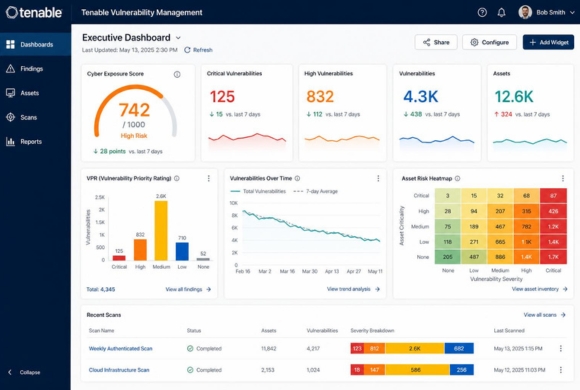This screenshot has width=580, height=390.
Task: Expand the Bob Smith account menu chevron
Action: pyautogui.click(x=572, y=13)
